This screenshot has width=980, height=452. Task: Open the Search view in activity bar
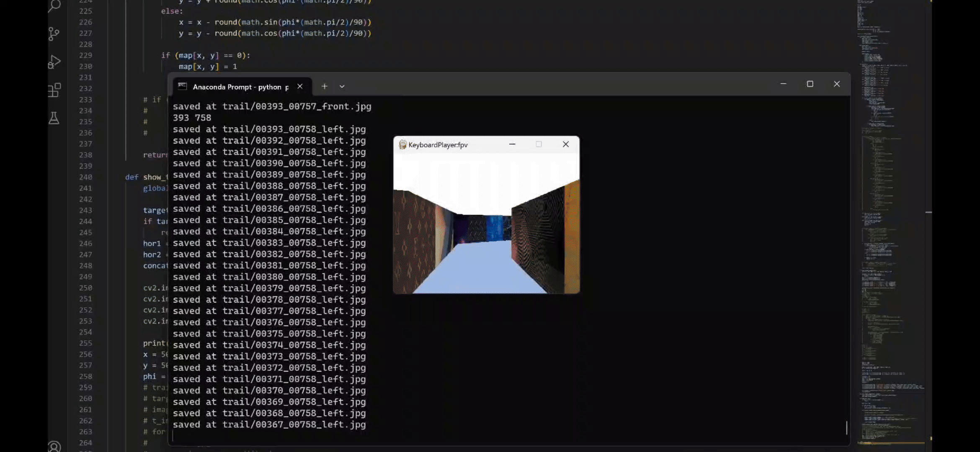[x=54, y=6]
